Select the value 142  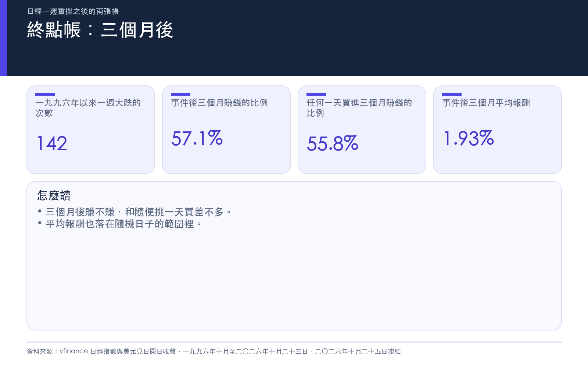coord(52,143)
